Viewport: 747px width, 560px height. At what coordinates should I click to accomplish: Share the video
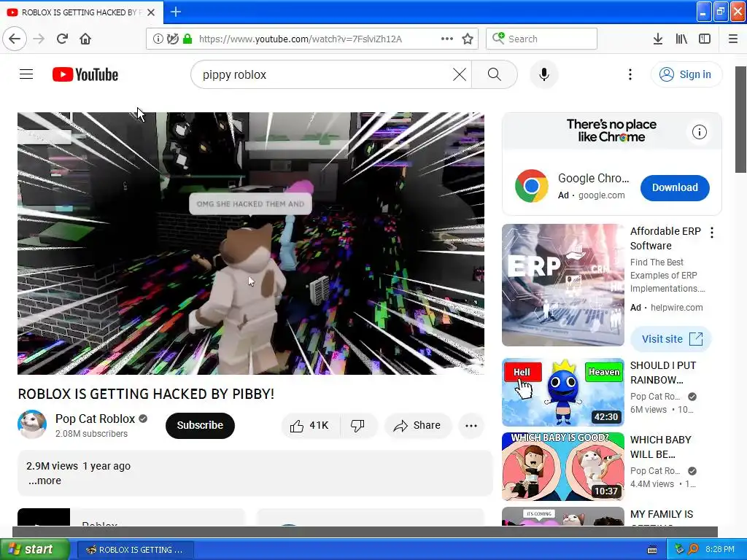pos(417,425)
